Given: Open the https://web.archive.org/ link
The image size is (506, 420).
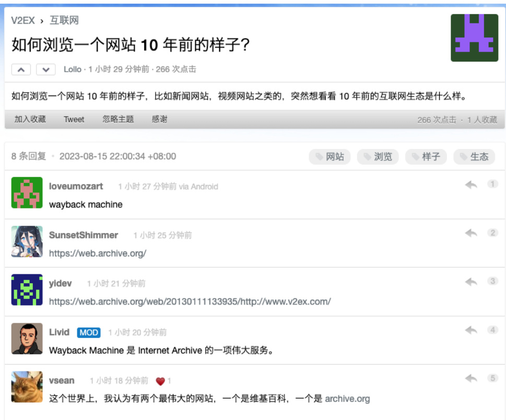Looking at the screenshot, I should tap(98, 253).
